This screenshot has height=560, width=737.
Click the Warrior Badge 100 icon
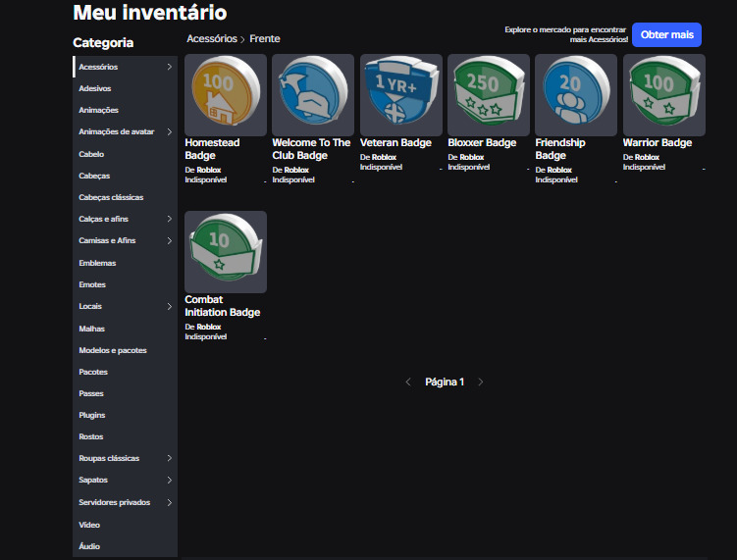[663, 95]
